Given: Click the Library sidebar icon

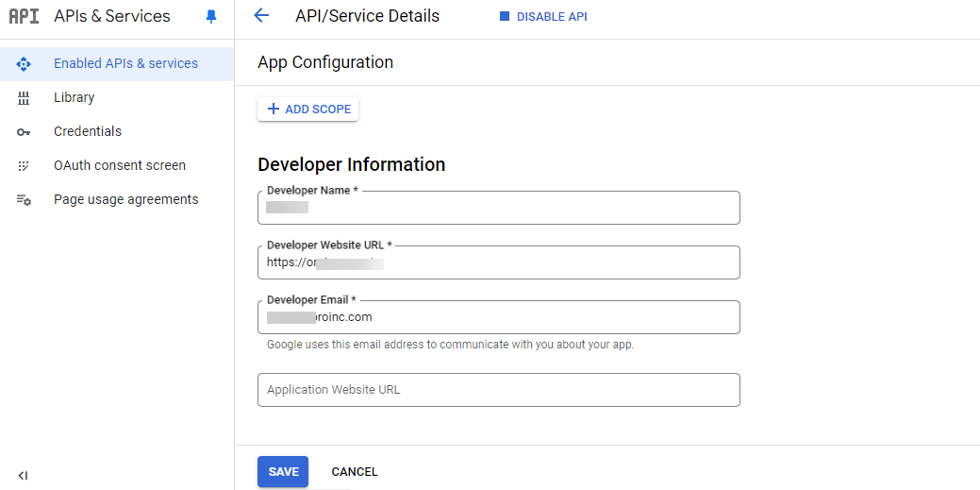Looking at the screenshot, I should click(x=25, y=97).
